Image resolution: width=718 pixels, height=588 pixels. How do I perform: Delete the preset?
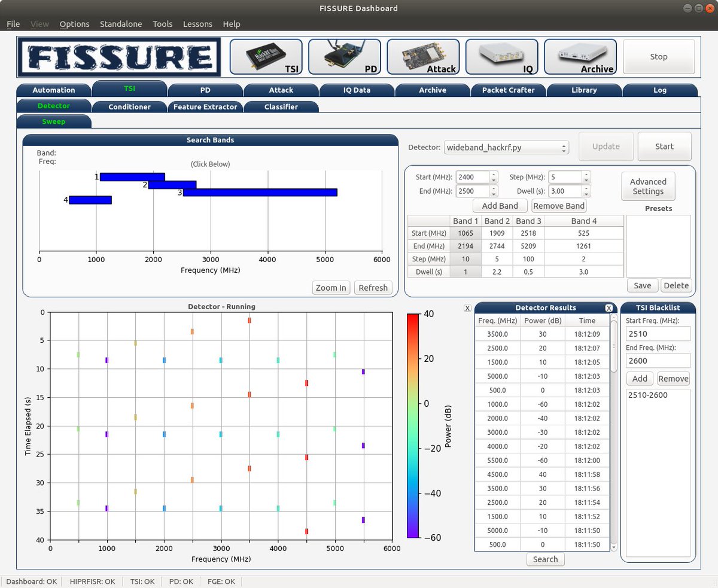click(x=676, y=285)
